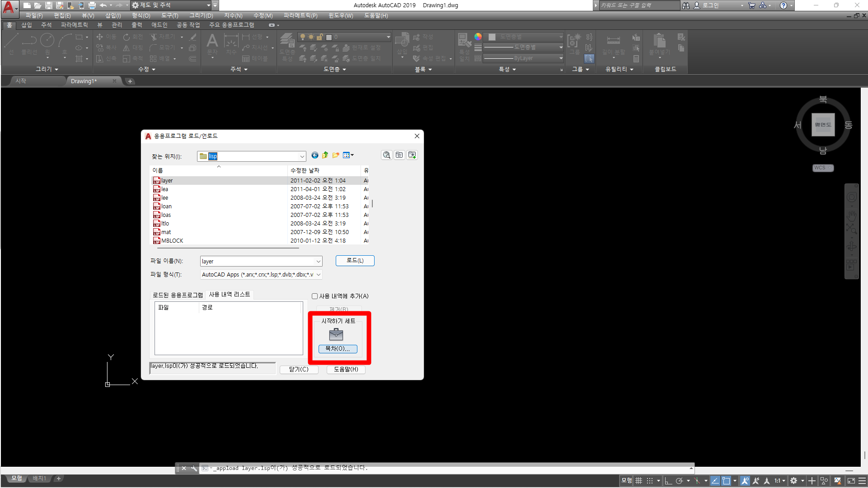Viewport: 868px width, 488px height.
Task: Click the 닫기(C) button
Action: point(299,369)
